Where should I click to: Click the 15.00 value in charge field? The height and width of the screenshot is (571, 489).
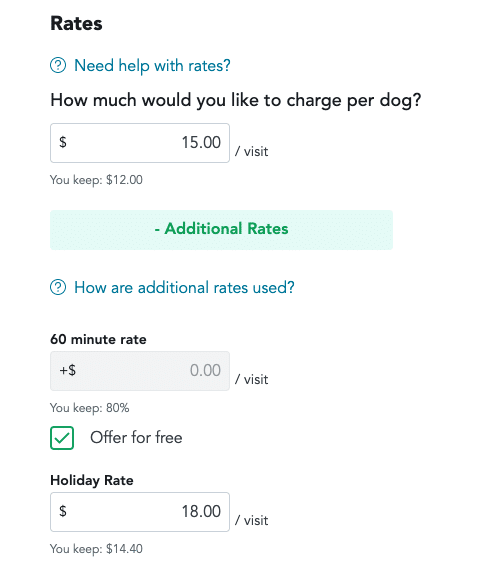coord(201,142)
